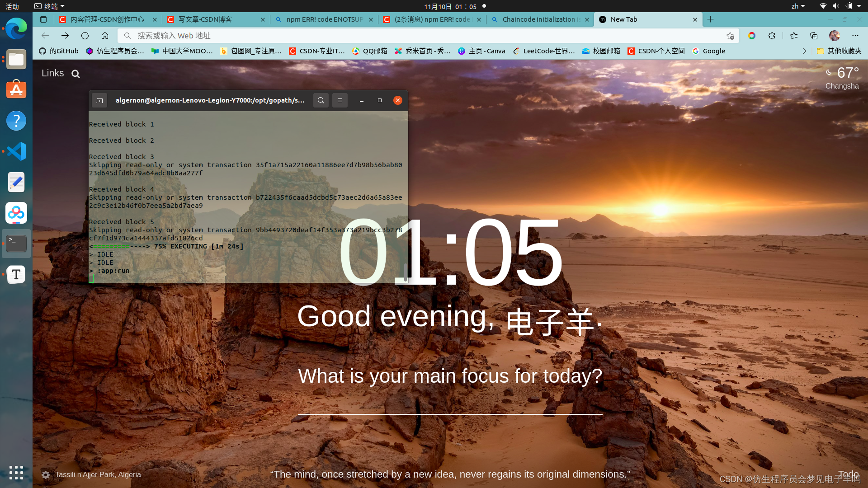Viewport: 868px width, 488px height.
Task: Switch to the Chaincode initialization tab
Action: (538, 19)
